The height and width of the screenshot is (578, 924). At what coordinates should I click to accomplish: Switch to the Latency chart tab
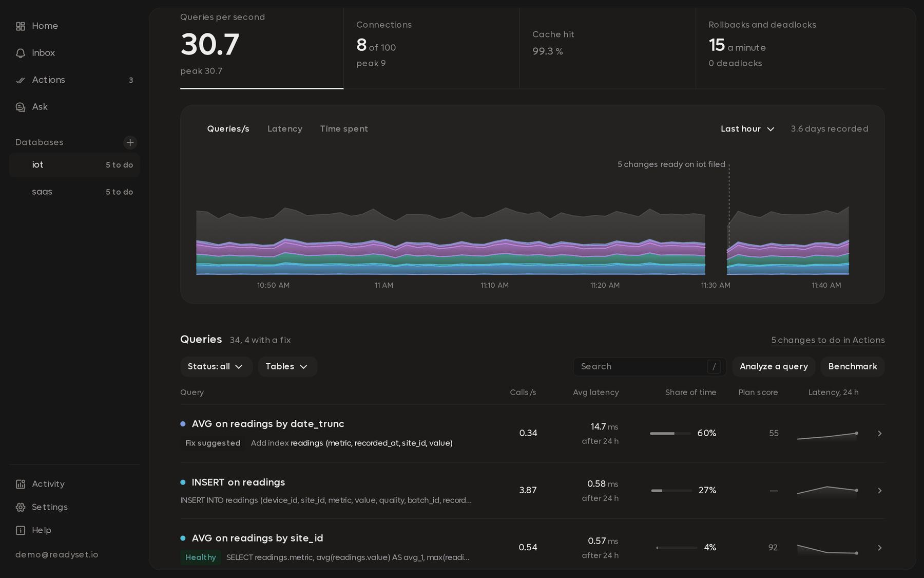click(x=285, y=129)
